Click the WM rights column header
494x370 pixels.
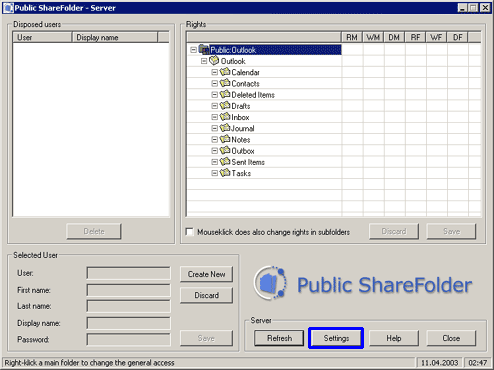click(x=373, y=37)
